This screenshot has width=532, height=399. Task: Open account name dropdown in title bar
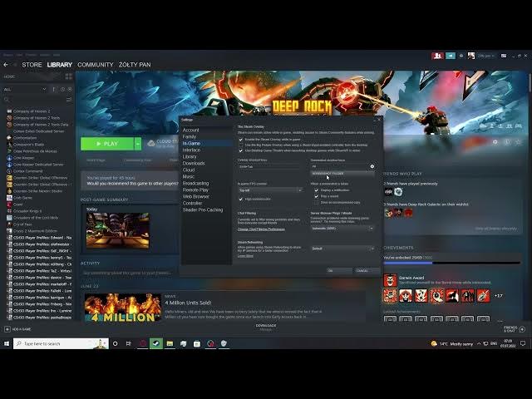pos(485,56)
